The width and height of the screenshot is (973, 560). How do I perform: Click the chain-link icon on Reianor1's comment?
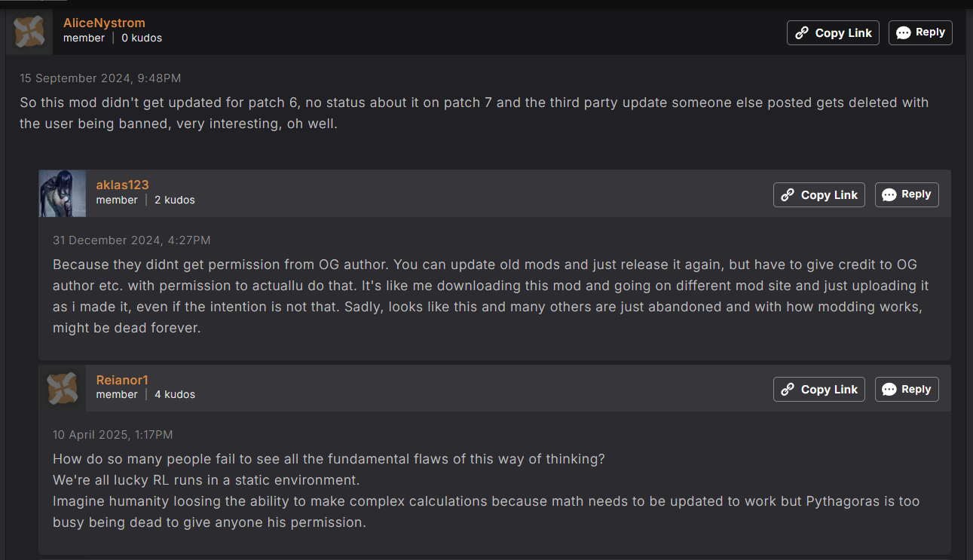tap(788, 390)
